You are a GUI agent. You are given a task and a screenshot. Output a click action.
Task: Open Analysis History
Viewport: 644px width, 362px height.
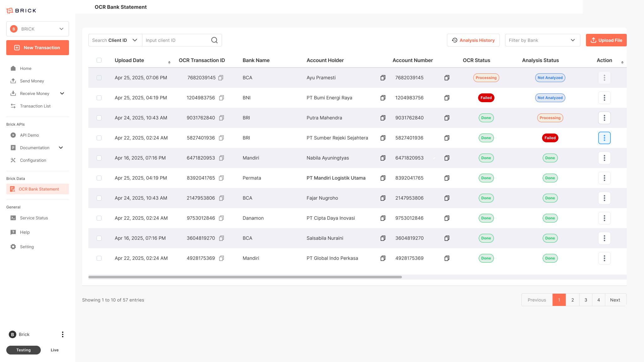pos(473,40)
